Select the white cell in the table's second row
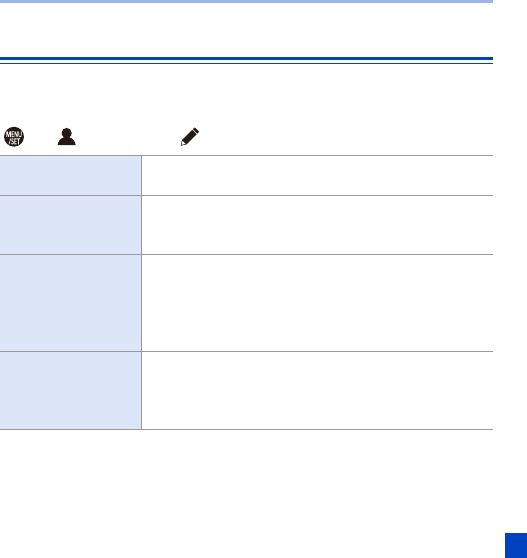The height and width of the screenshot is (558, 527). click(317, 225)
